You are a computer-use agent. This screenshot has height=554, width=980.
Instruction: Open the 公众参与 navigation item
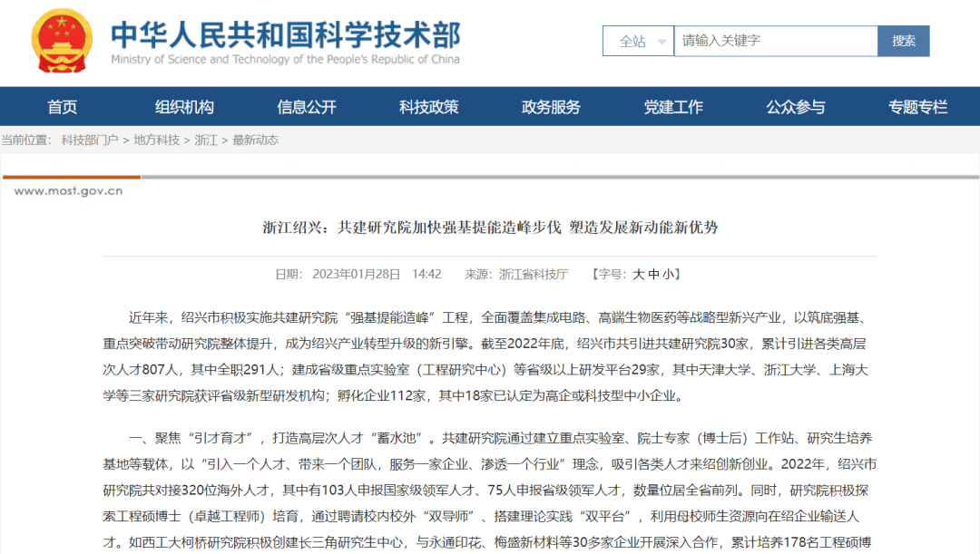click(x=796, y=107)
